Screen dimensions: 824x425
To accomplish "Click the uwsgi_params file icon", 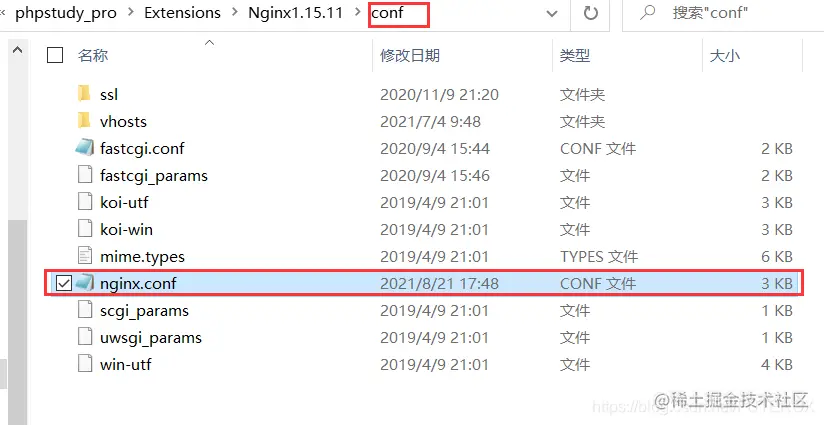I will [x=85, y=337].
